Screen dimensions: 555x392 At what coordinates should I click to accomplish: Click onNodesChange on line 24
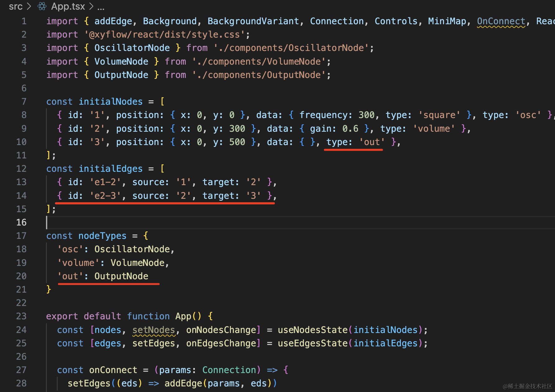pos(221,330)
